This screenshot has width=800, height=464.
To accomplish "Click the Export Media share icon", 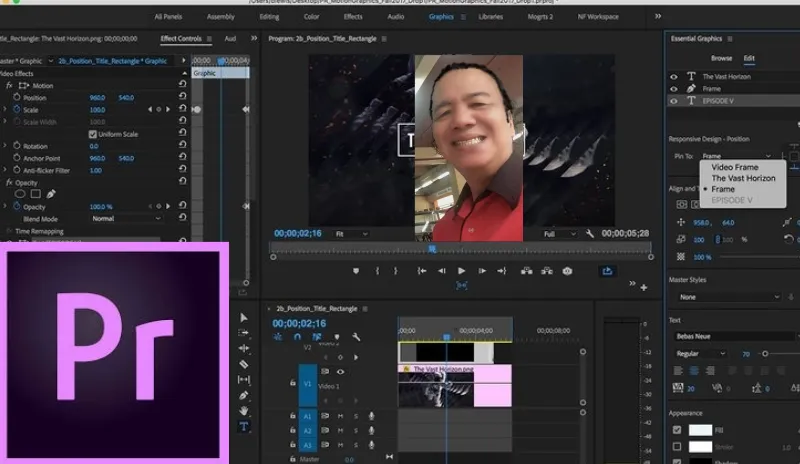I will point(607,271).
